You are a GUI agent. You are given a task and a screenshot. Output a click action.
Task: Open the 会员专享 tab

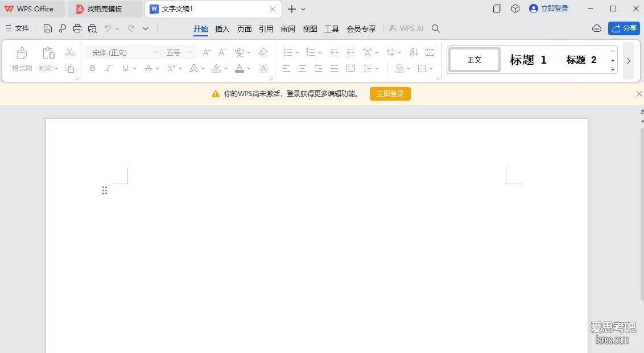361,29
